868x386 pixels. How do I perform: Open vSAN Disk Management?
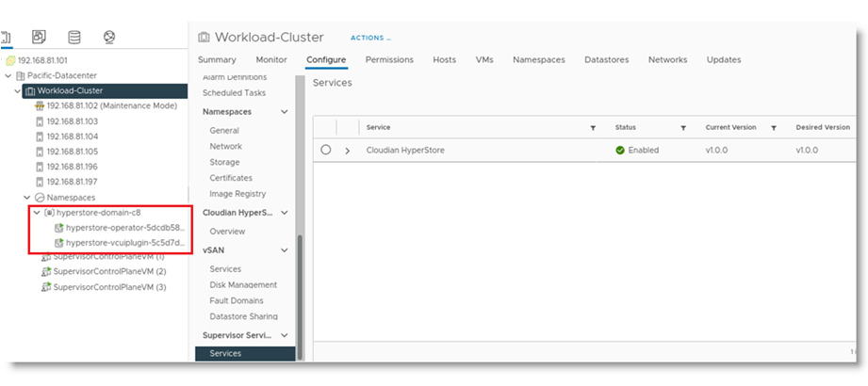click(243, 285)
